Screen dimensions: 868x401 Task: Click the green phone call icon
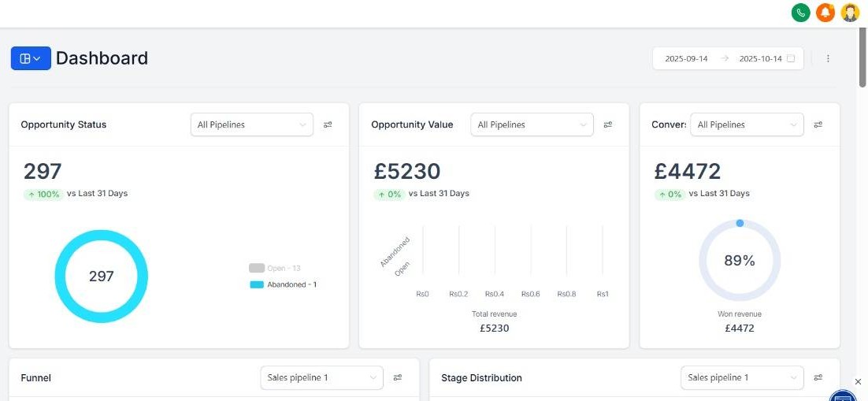coord(800,13)
